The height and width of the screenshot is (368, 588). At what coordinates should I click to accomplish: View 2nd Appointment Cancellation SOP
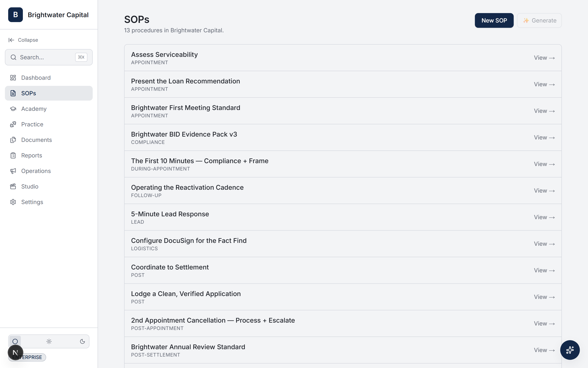(544, 323)
